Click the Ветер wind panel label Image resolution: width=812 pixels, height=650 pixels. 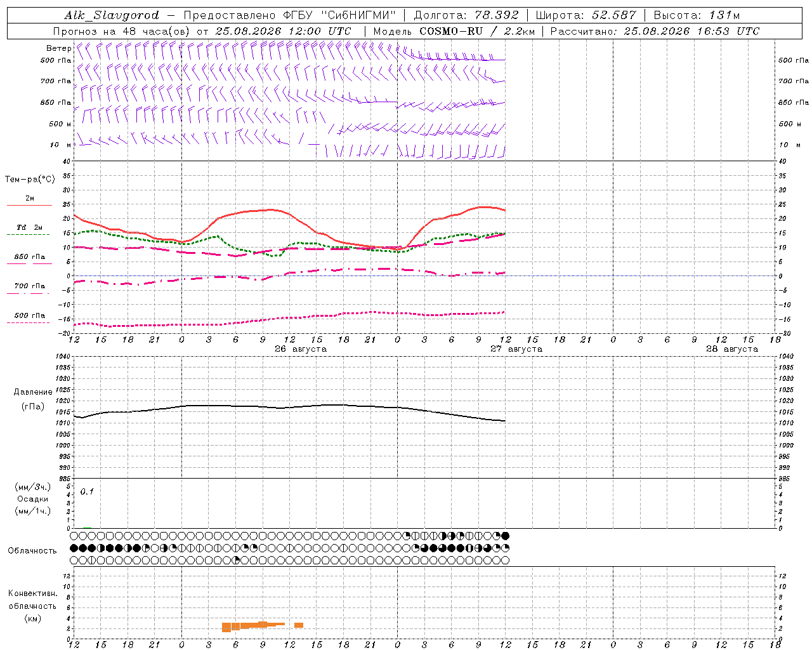(x=58, y=48)
